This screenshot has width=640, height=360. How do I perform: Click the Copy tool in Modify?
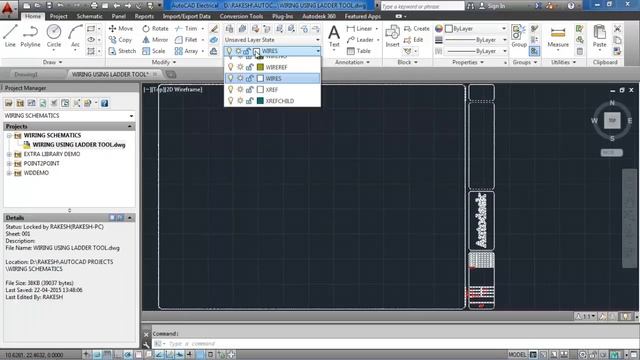click(120, 40)
